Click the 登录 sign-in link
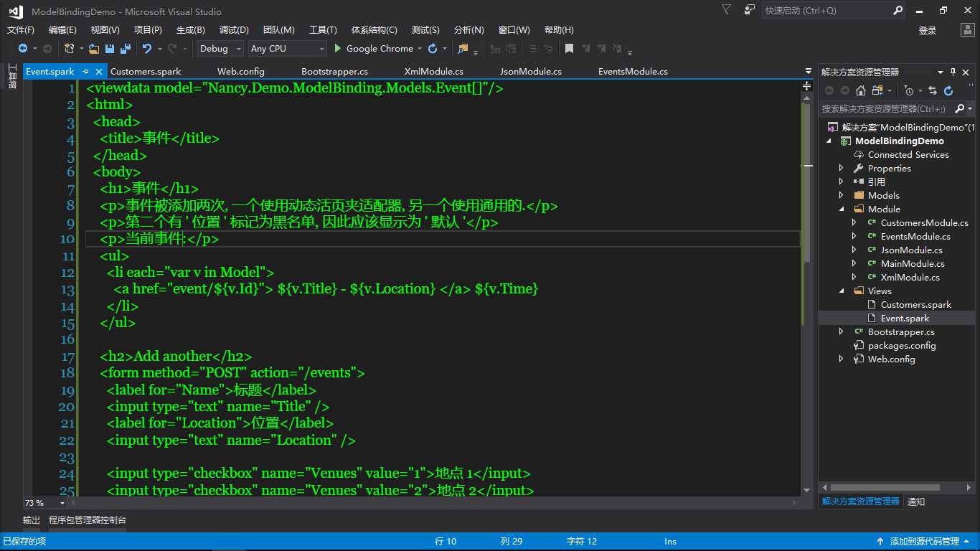980x551 pixels. coord(928,30)
